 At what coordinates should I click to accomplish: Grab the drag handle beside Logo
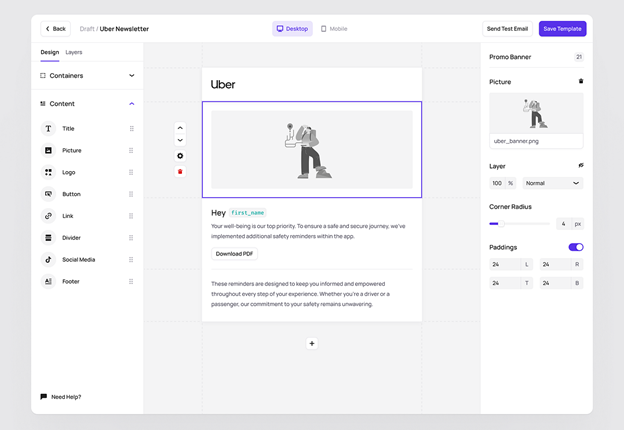(131, 172)
